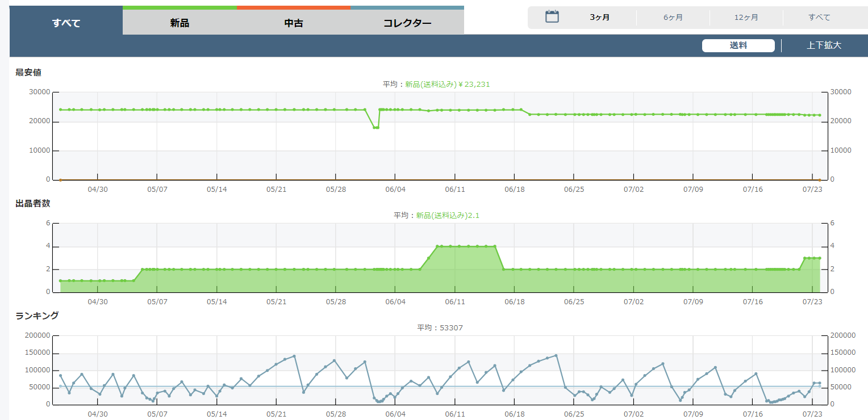Click the final 3-seller point in 出品者数 chart
The height and width of the screenshot is (420, 868).
819,258
